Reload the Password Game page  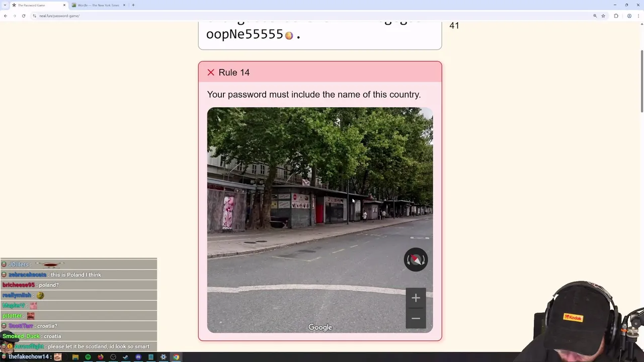[x=24, y=16]
